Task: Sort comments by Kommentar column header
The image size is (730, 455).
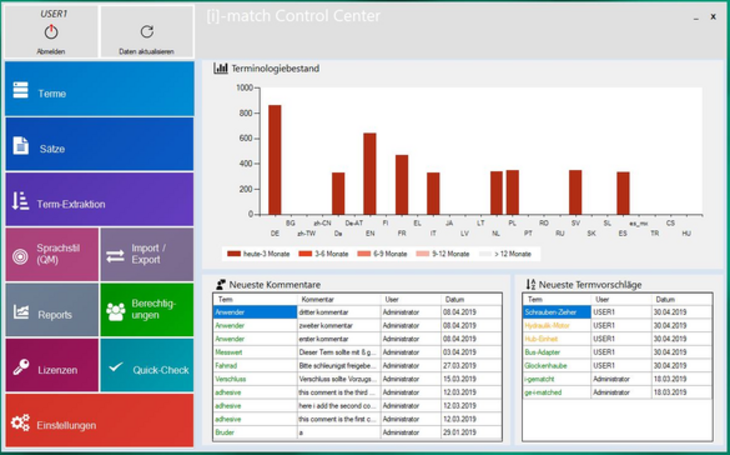Action: [318, 299]
